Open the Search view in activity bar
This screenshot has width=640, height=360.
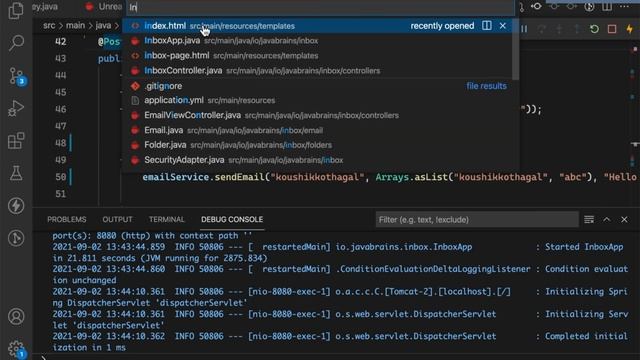16,42
